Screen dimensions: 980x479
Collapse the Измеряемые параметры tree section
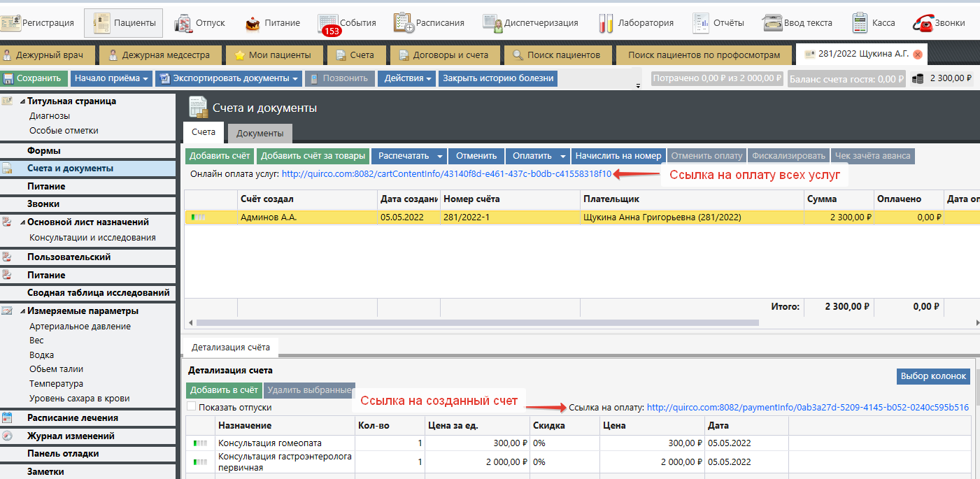pyautogui.click(x=23, y=311)
